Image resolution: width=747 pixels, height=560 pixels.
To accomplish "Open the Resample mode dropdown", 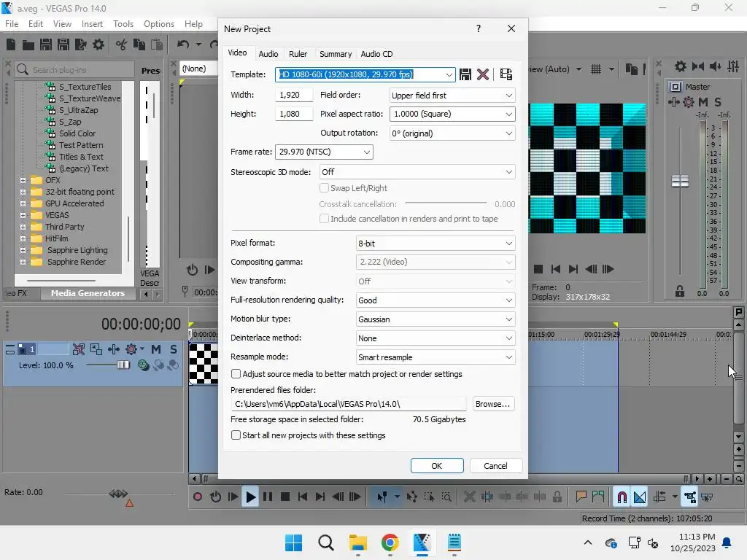I will click(x=436, y=357).
